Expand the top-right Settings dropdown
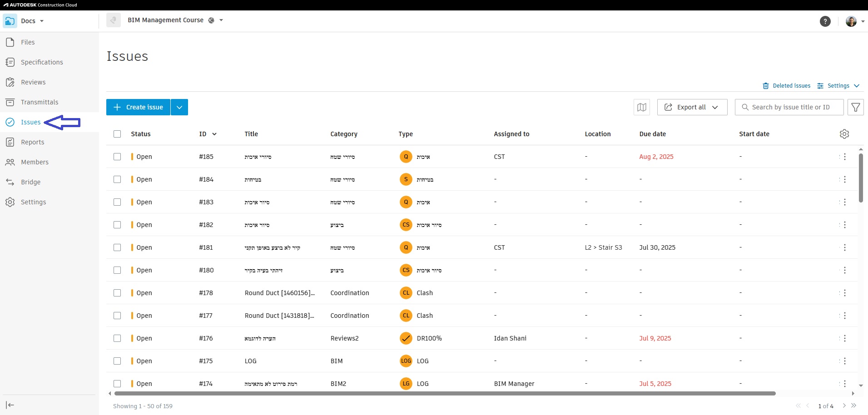This screenshot has height=415, width=868. 857,86
